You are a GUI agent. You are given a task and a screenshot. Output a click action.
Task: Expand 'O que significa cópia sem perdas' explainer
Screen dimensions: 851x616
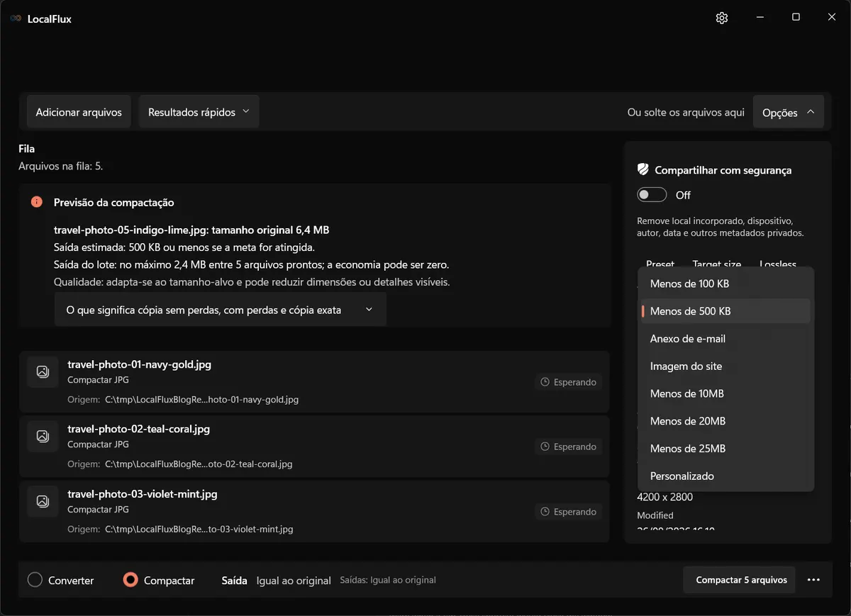point(220,310)
